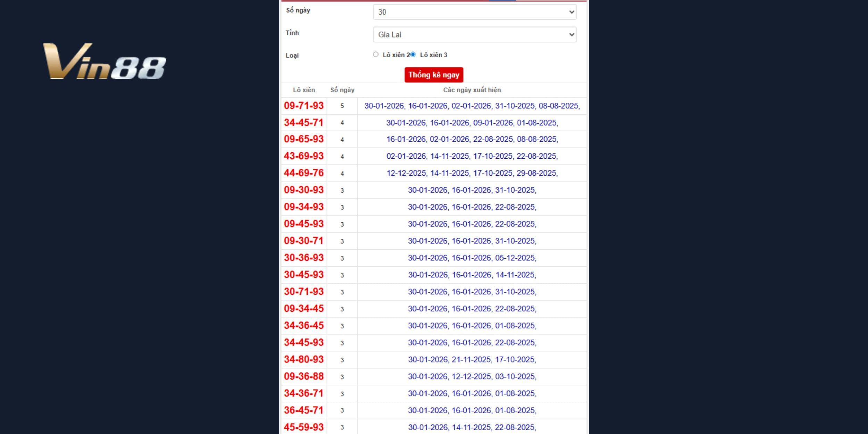Click lô xiên number 34-45-71

pos(303,123)
